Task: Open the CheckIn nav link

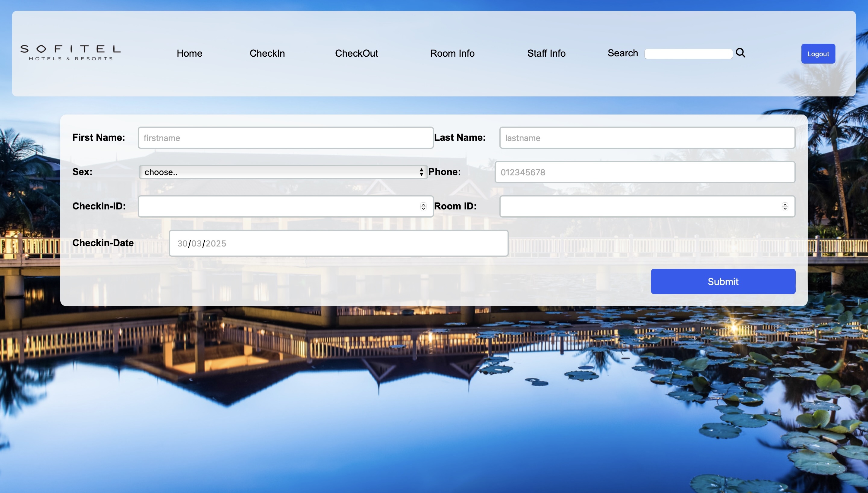Action: [267, 53]
